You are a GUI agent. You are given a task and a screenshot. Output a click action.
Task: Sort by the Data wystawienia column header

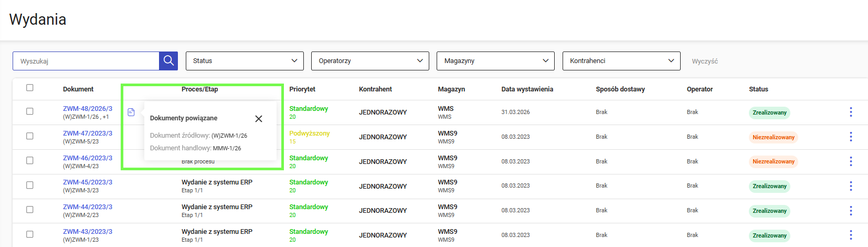[x=527, y=89]
